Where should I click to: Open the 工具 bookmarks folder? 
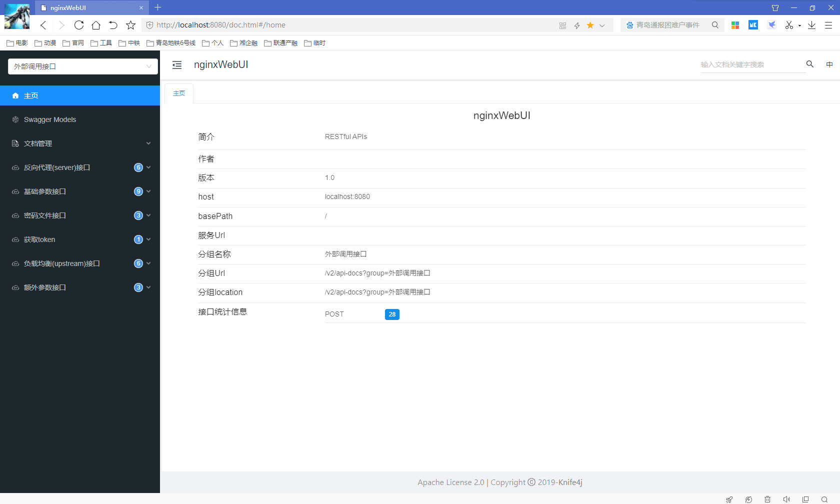[x=101, y=43]
